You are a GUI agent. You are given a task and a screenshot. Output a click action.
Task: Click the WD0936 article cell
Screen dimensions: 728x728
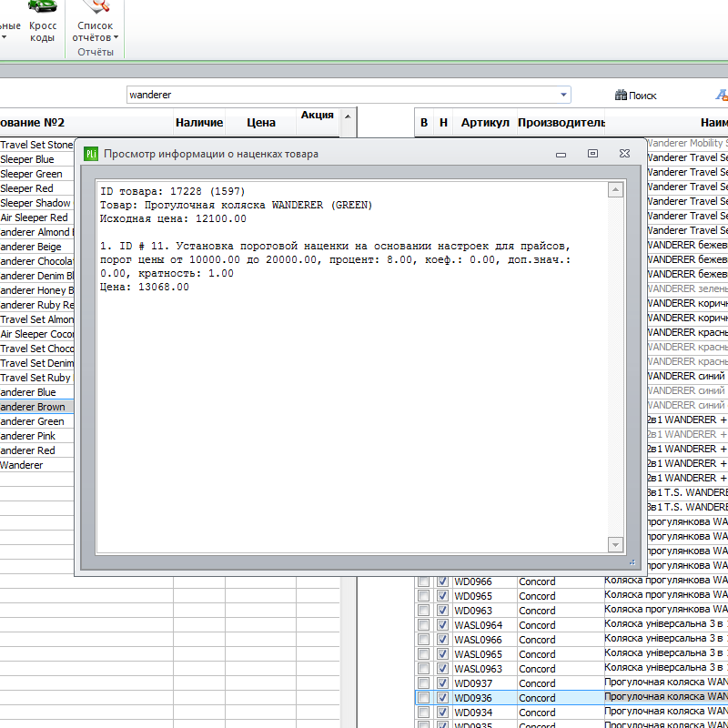coord(485,698)
